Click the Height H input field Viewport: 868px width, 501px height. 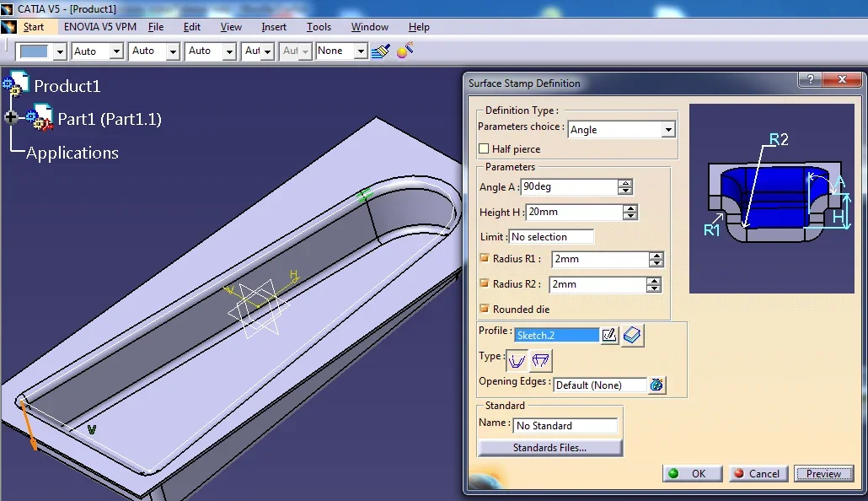point(574,212)
